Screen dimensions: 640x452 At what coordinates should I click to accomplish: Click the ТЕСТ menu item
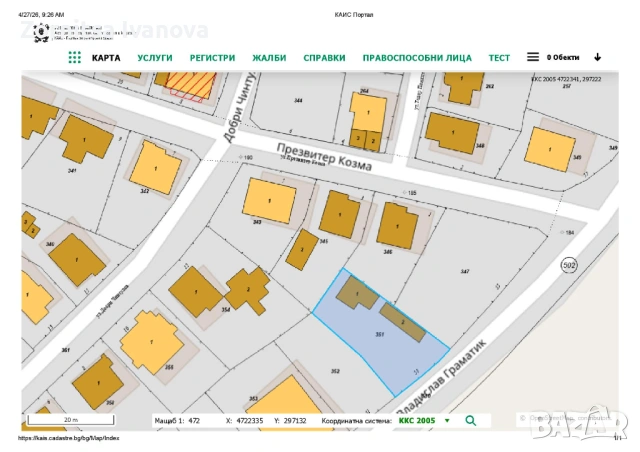coord(499,58)
